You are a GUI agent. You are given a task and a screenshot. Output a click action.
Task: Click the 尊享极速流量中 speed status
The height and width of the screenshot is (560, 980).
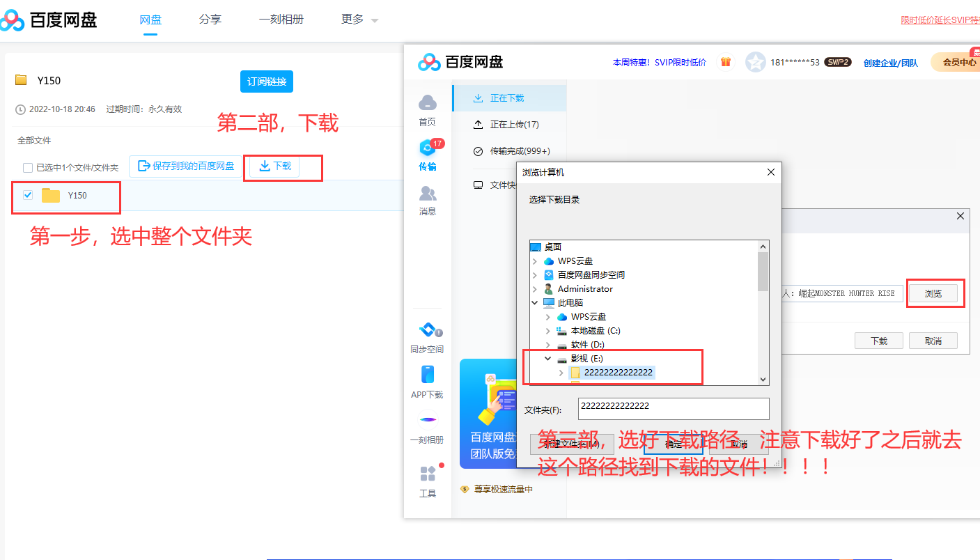point(497,490)
